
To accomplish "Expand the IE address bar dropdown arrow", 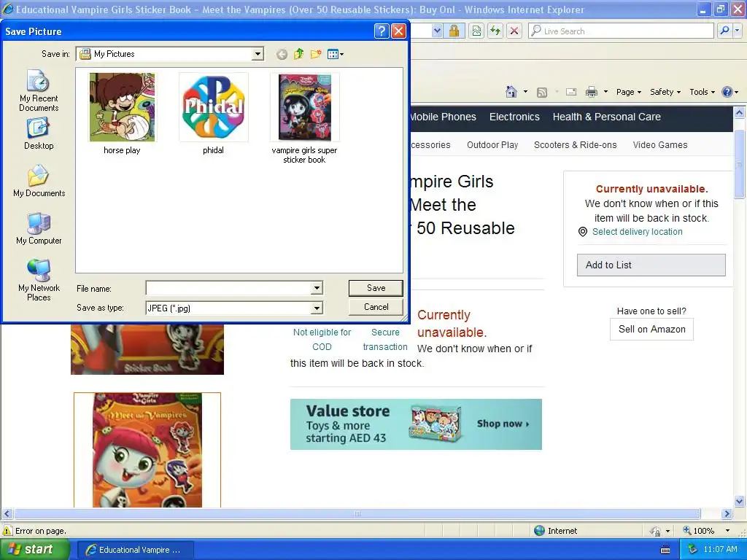I will point(437,31).
